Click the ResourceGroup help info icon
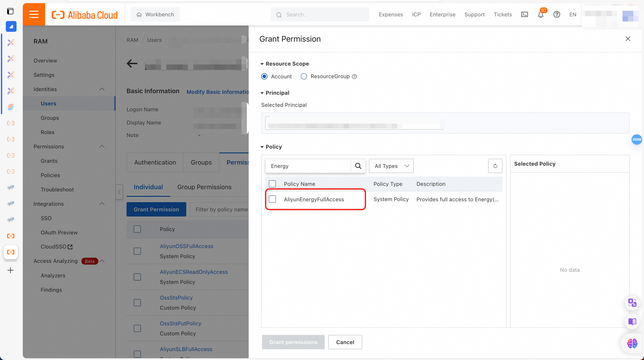 click(x=354, y=77)
